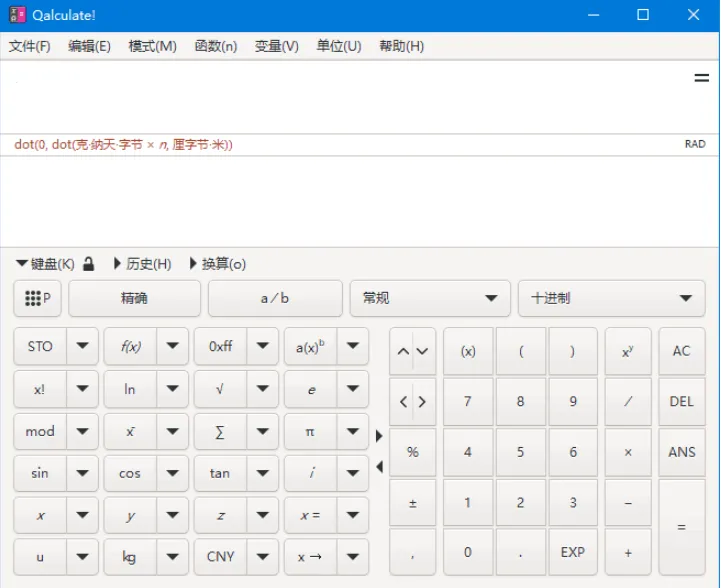The image size is (721, 588).
Task: Click the plus-minus sign key
Action: pyautogui.click(x=412, y=503)
